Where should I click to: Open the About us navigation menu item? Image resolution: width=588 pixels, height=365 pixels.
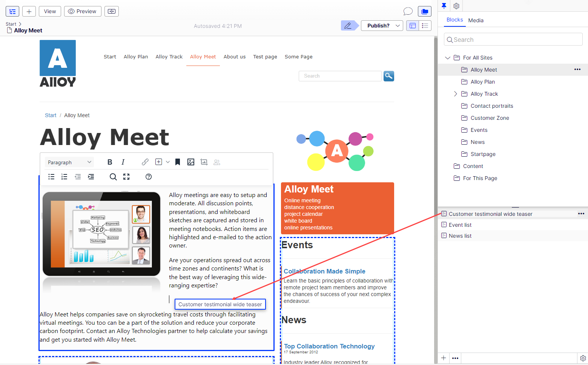[234, 57]
